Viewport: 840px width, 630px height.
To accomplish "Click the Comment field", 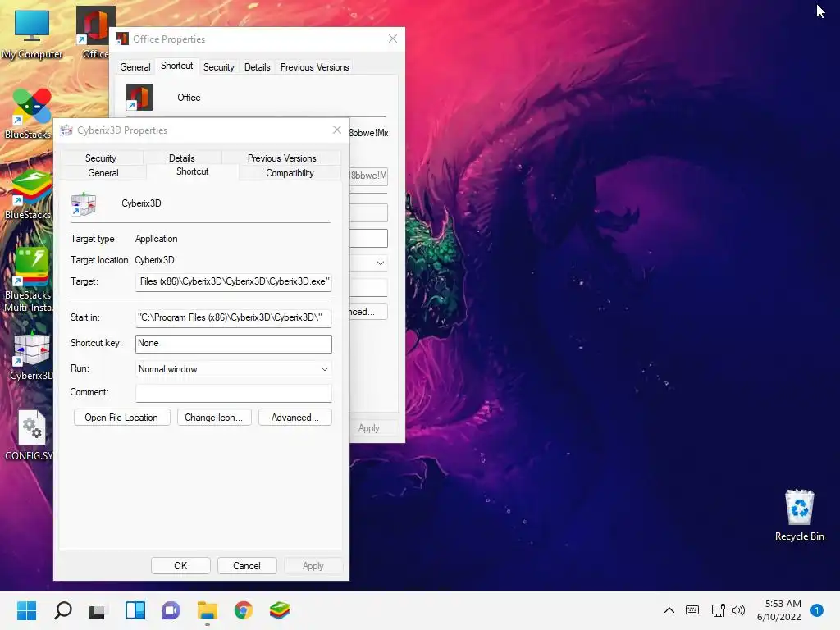I will pyautogui.click(x=234, y=393).
